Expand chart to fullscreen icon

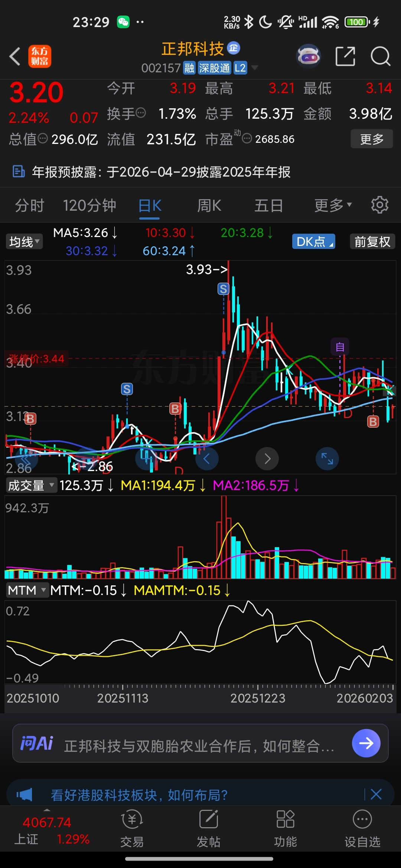[x=327, y=459]
